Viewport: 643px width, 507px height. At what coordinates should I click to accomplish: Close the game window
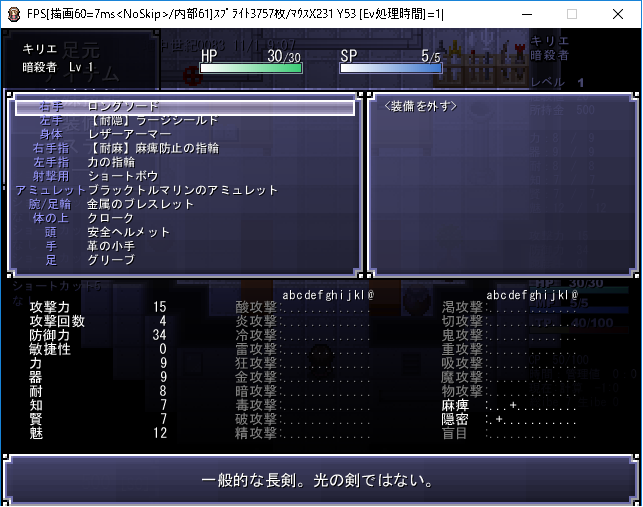coord(618,14)
